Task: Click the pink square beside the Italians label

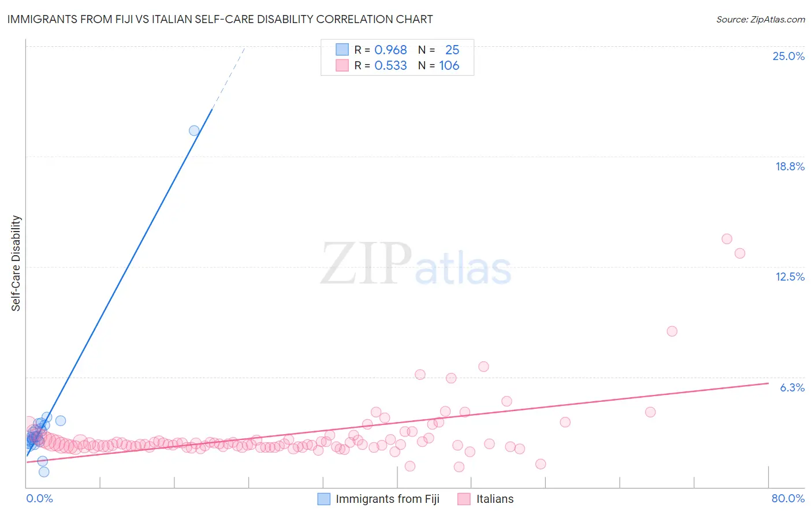Action: pos(464,499)
